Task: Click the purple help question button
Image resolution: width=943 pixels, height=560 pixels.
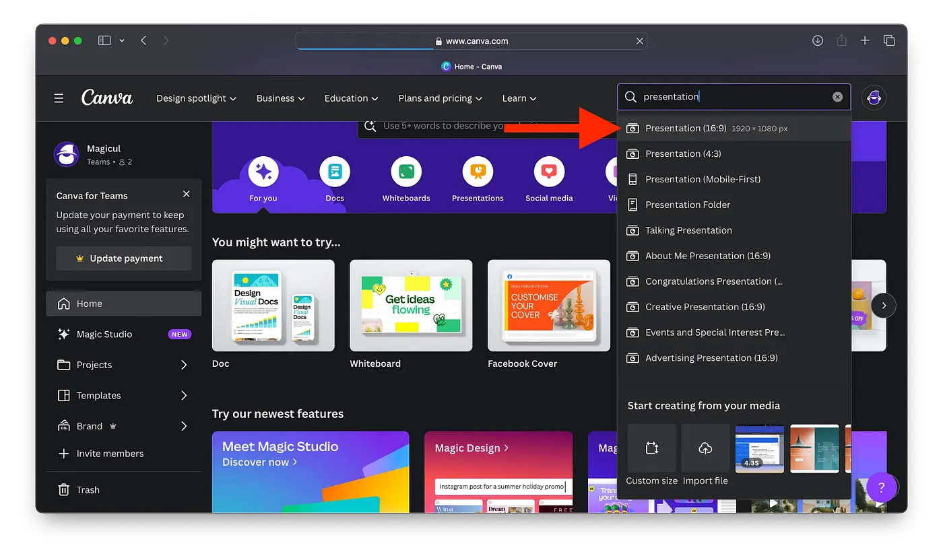Action: [x=882, y=487]
